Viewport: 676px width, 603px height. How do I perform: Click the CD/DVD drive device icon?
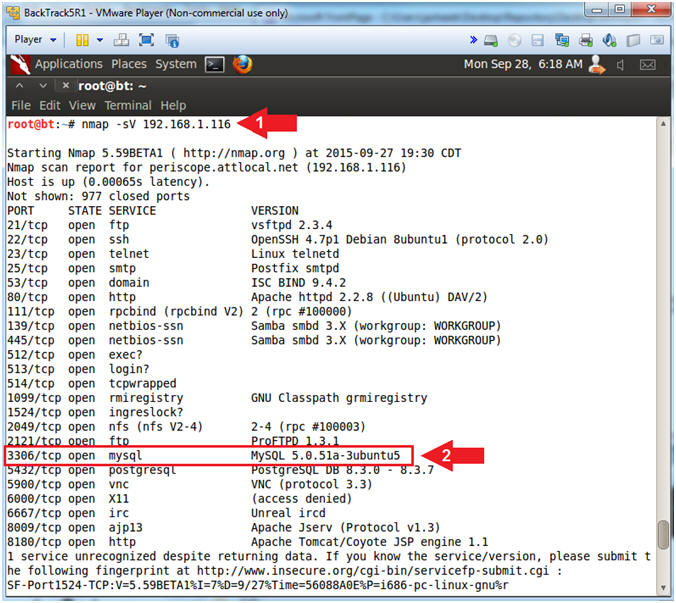pyautogui.click(x=514, y=41)
